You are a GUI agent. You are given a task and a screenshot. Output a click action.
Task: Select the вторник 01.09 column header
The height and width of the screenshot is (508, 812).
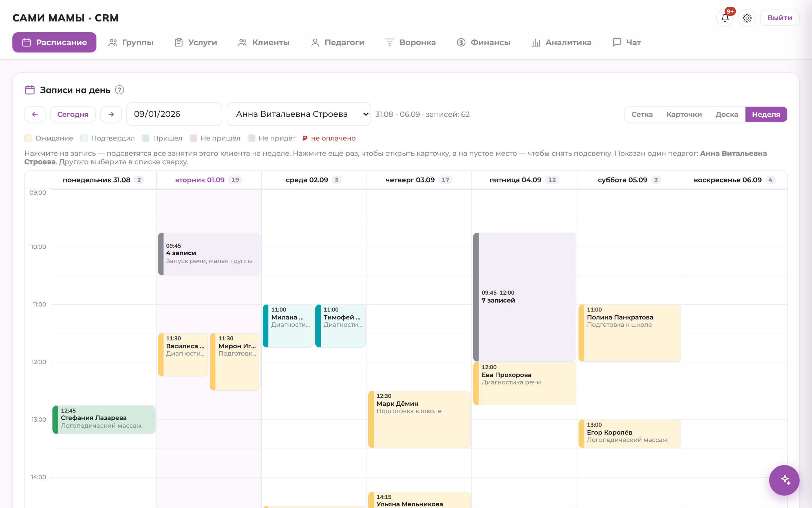[209, 180]
